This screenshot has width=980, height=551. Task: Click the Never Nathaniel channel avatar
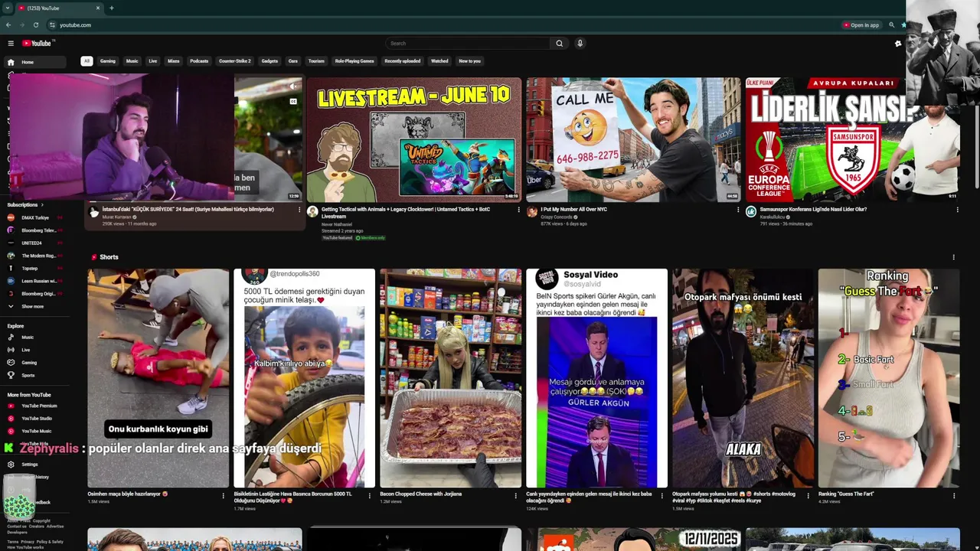click(312, 212)
